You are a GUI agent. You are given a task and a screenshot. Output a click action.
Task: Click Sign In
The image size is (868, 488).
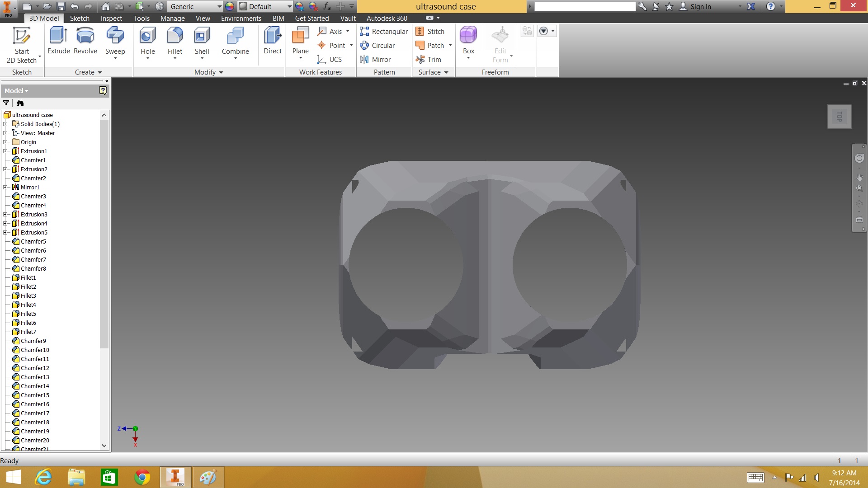tap(700, 6)
